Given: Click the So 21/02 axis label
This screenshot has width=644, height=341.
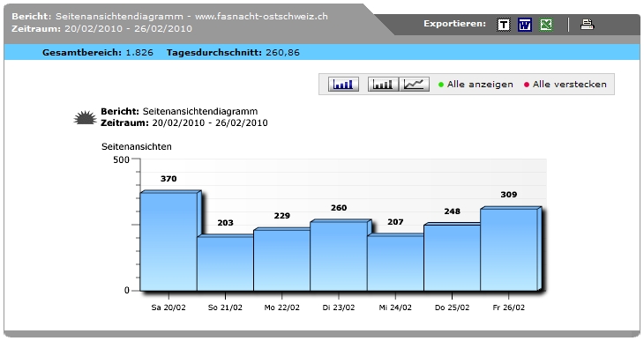Looking at the screenshot, I should click(x=225, y=308).
